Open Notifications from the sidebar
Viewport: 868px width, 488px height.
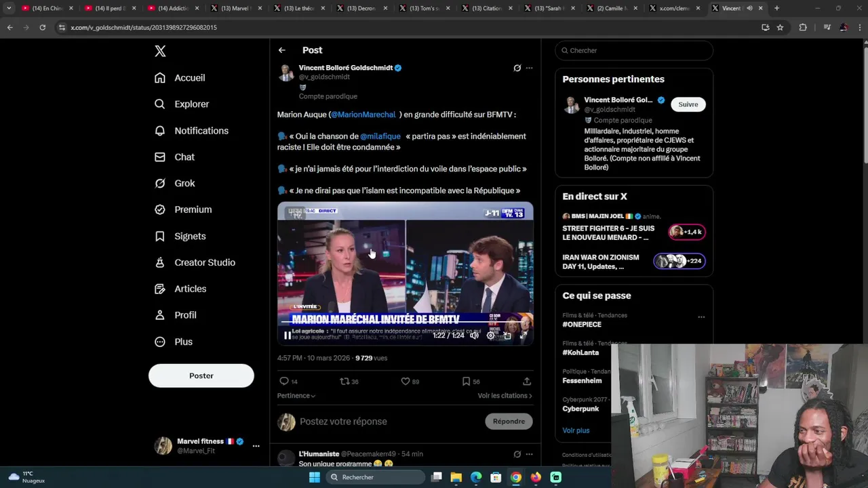click(191, 131)
